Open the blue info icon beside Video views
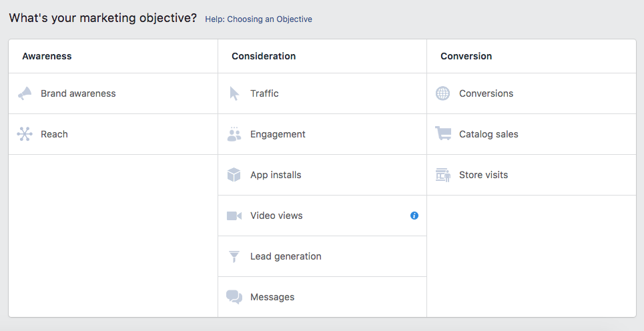 [414, 216]
